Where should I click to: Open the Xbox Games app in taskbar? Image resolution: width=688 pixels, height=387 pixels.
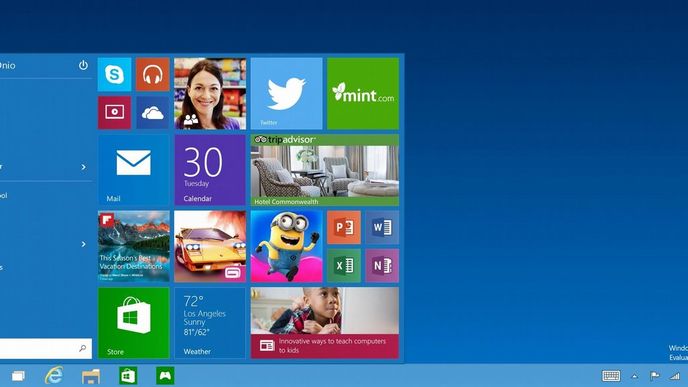coord(165,376)
